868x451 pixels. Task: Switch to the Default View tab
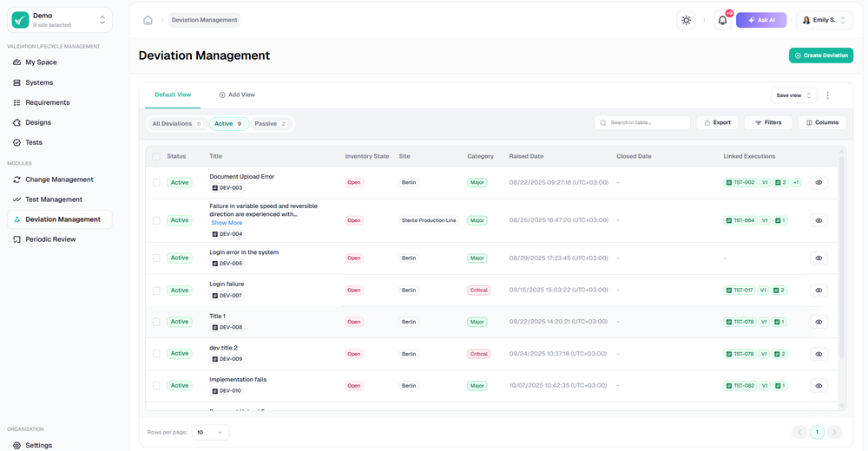pyautogui.click(x=173, y=95)
